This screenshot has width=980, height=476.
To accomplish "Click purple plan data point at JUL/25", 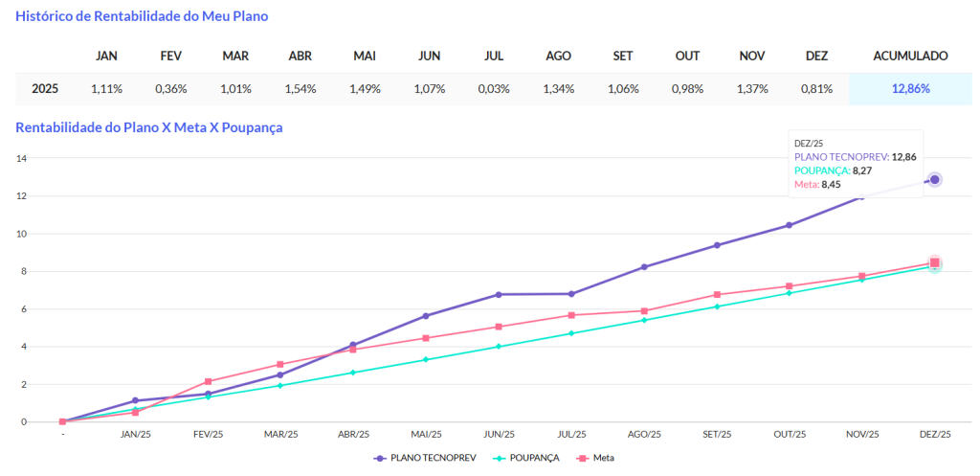I will click(x=571, y=294).
